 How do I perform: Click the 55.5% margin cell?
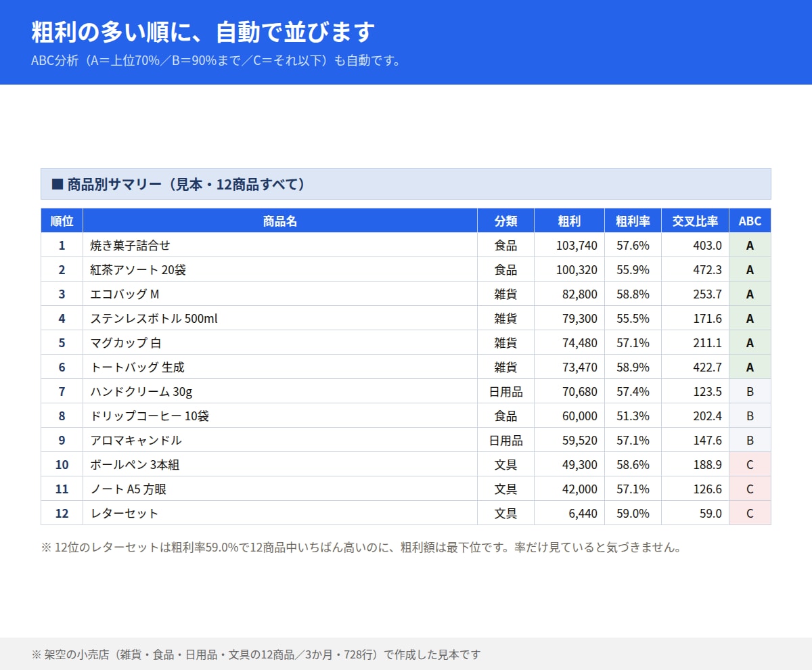point(633,318)
